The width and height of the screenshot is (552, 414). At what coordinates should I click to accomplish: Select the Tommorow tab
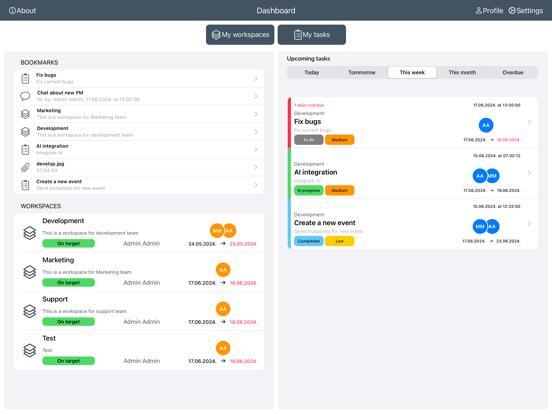pyautogui.click(x=362, y=73)
